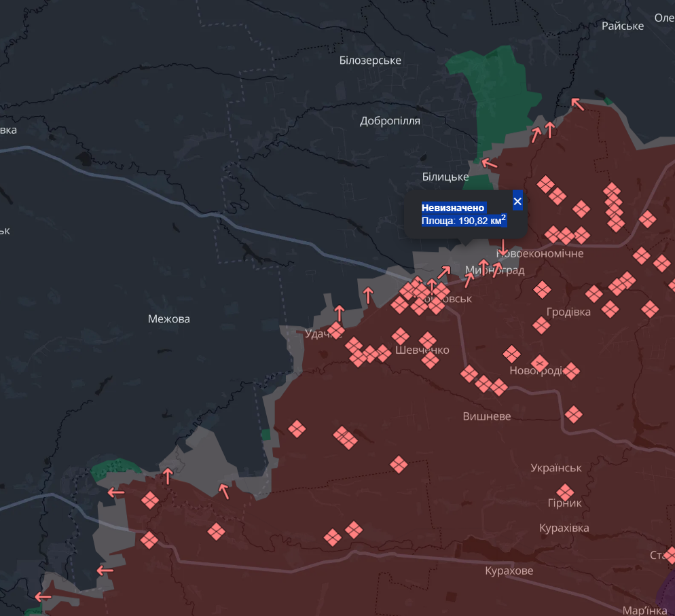
Task: Click the Новоекономічне label
Action: (x=540, y=253)
